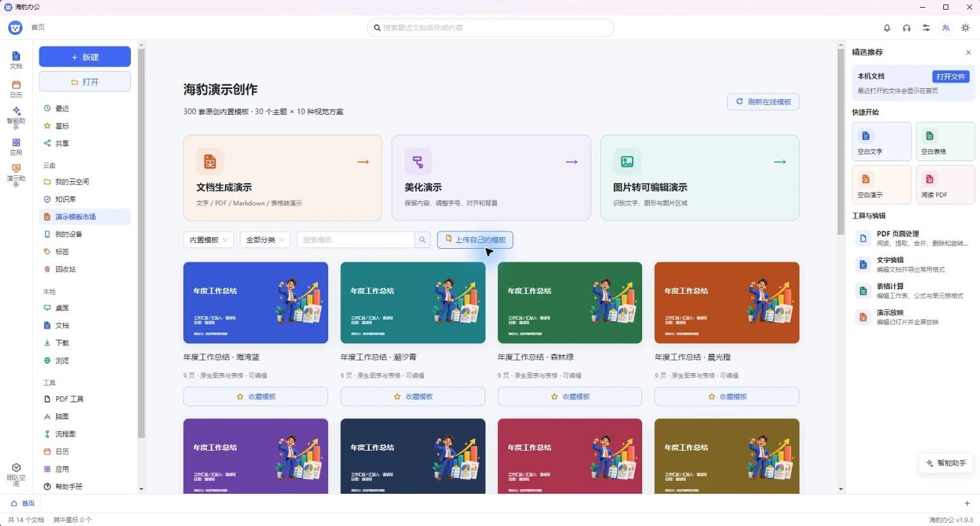This screenshot has width=980, height=526.
Task: Select 最近 in the sidebar
Action: 85,108
